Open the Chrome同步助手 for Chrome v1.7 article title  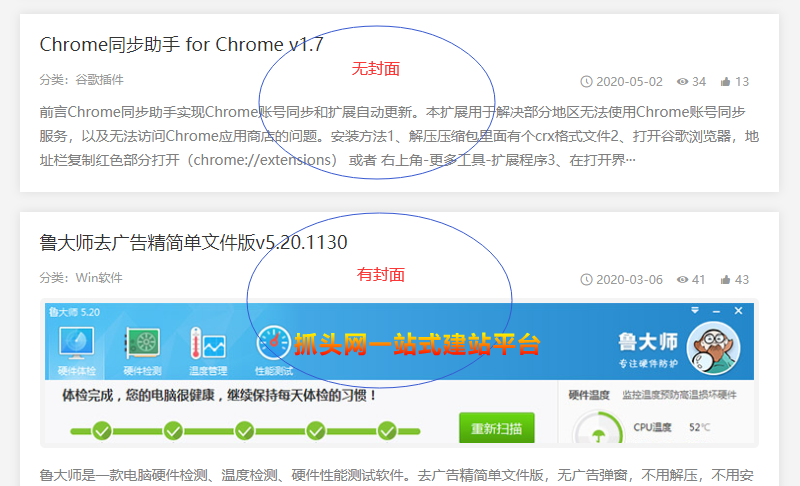coord(181,45)
